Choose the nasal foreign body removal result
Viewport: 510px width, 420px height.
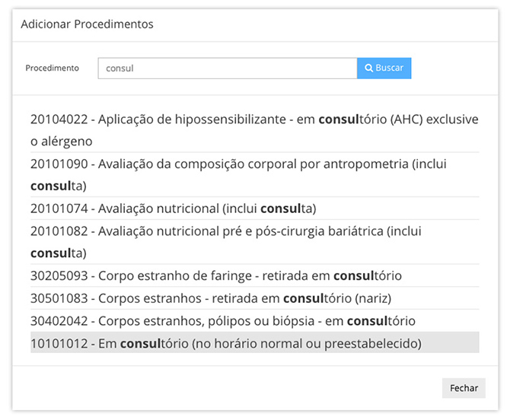point(255,298)
